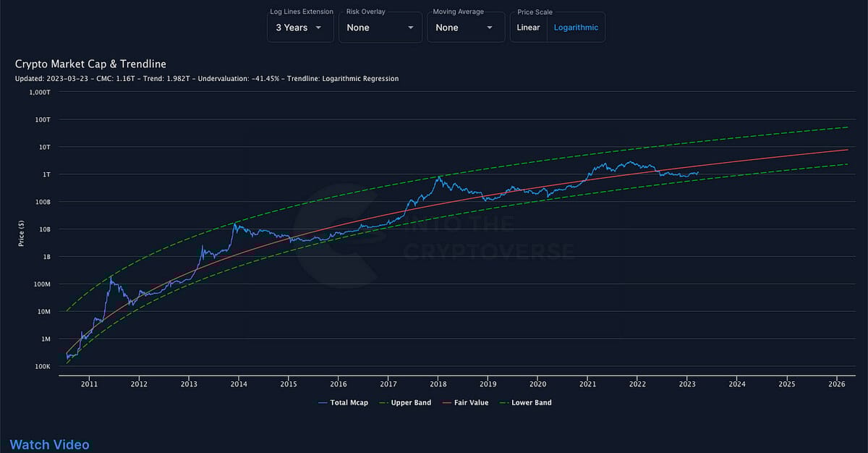Click the Price ($) axis title

pos(21,234)
